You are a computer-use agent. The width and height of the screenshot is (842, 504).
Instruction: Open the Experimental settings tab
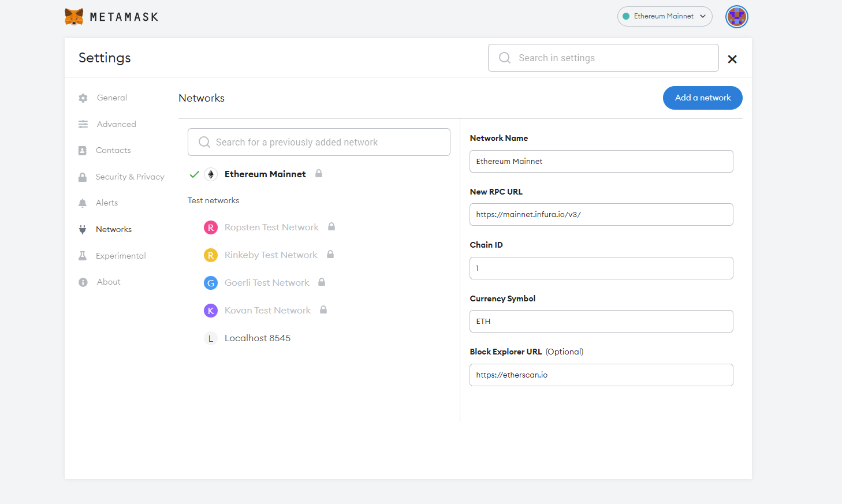point(121,256)
